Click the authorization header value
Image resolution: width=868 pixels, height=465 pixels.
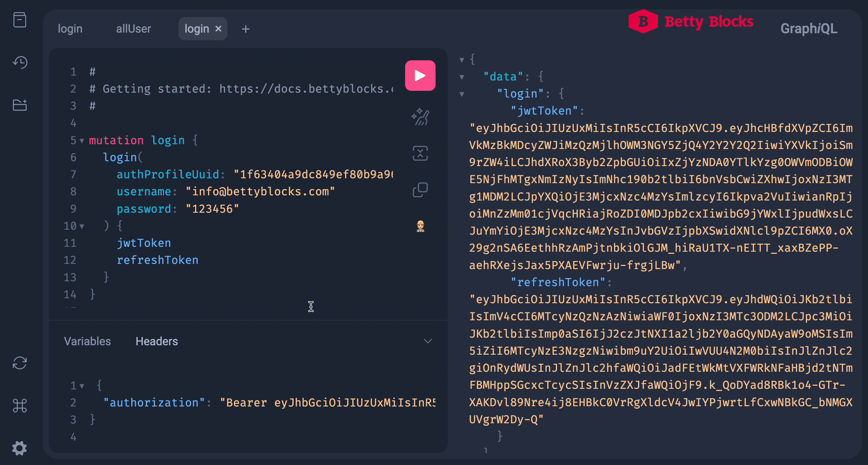click(327, 403)
